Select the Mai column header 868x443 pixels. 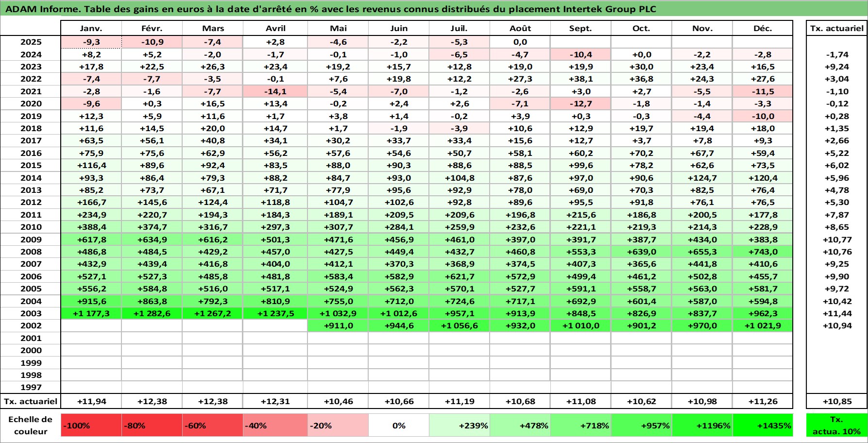click(338, 28)
